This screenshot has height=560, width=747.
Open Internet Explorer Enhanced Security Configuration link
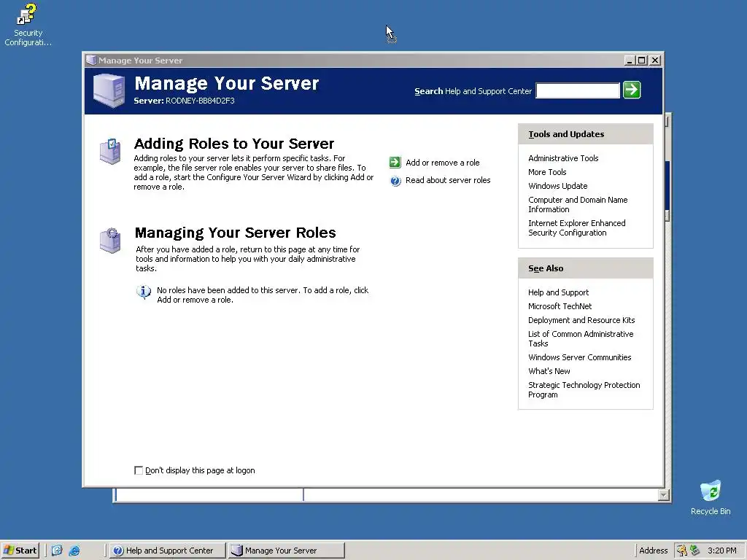[577, 227]
